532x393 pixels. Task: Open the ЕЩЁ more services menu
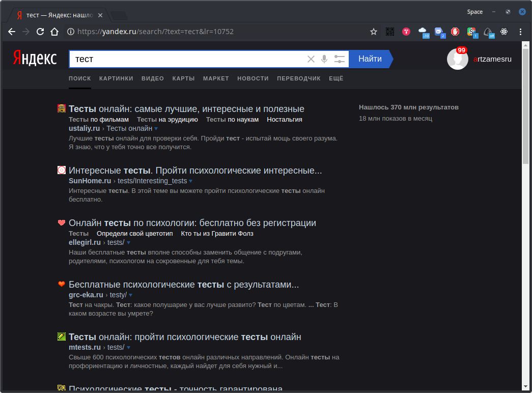pos(336,78)
